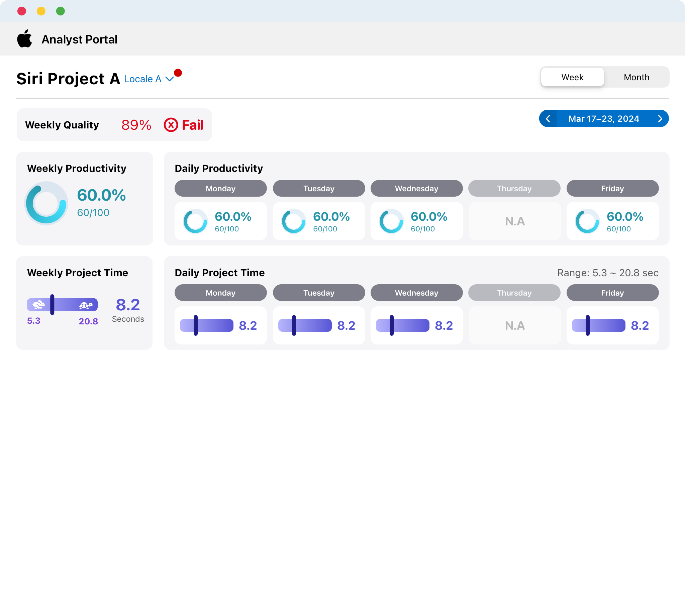Click the Siri Project A title
Viewport: 685px width, 616px height.
tap(68, 79)
